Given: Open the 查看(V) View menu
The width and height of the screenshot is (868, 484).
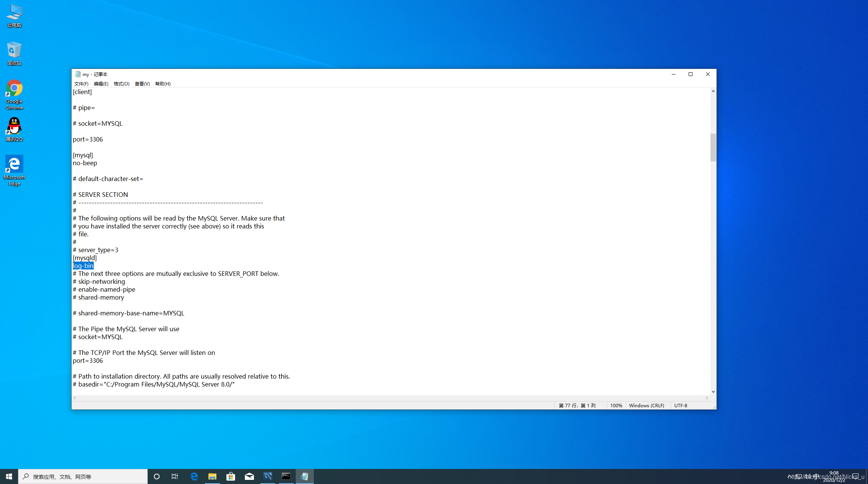Looking at the screenshot, I should [x=142, y=84].
